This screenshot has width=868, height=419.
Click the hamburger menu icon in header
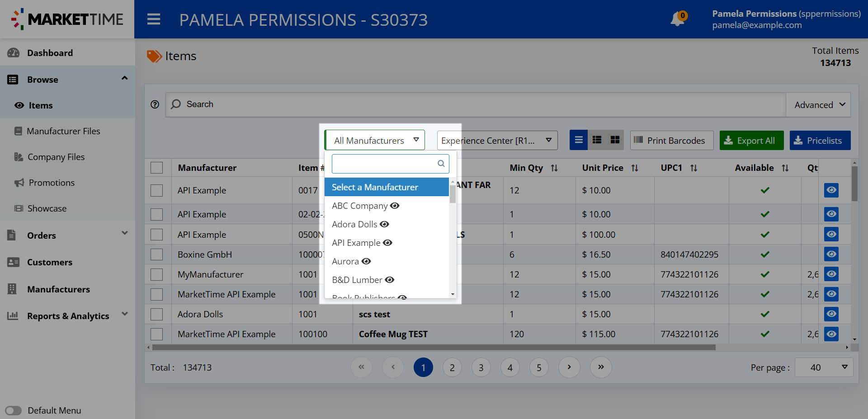(154, 19)
